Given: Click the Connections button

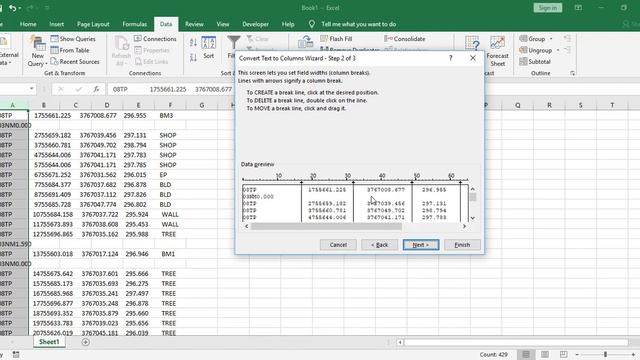Looking at the screenshot, I should 155,39.
